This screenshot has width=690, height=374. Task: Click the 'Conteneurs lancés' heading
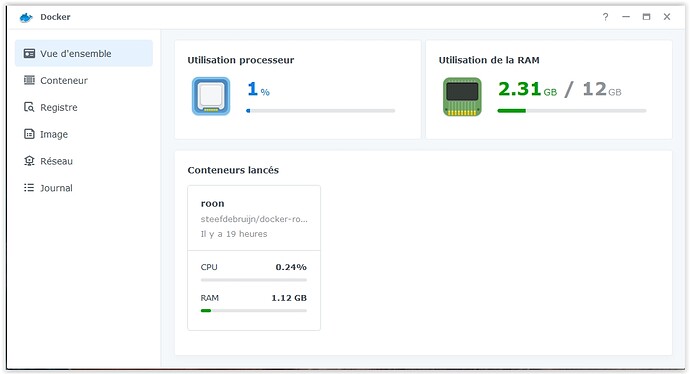click(233, 170)
